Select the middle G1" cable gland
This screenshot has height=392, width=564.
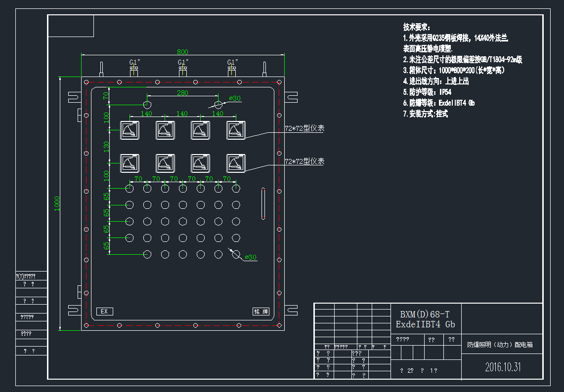click(x=183, y=68)
